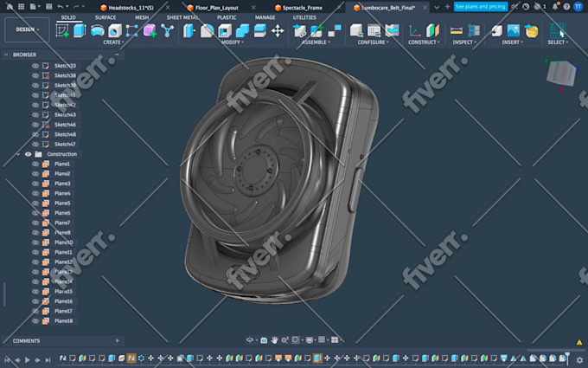Viewport: 588px width, 368px height.
Task: Toggle visibility of Plane15
Action: pyautogui.click(x=35, y=292)
